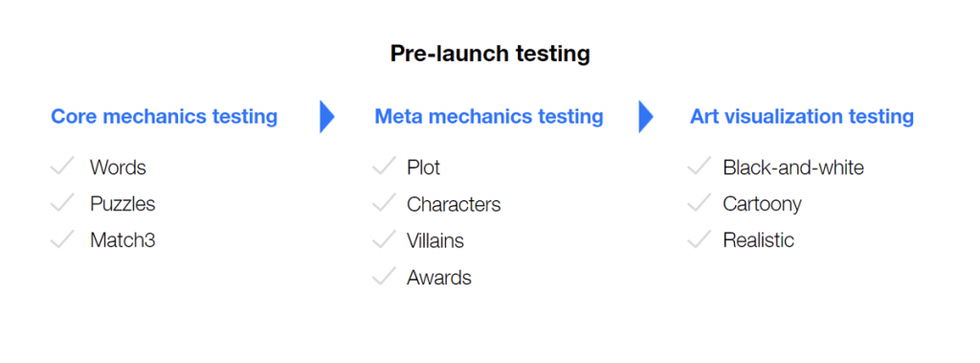Open the Core mechanics testing heading
The height and width of the screenshot is (363, 980).
165,117
